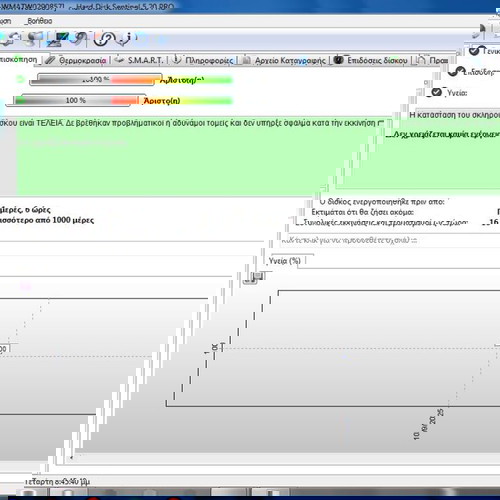The image size is (500, 500).
Task: Select the Πληροφορίες tab
Action: (x=209, y=60)
